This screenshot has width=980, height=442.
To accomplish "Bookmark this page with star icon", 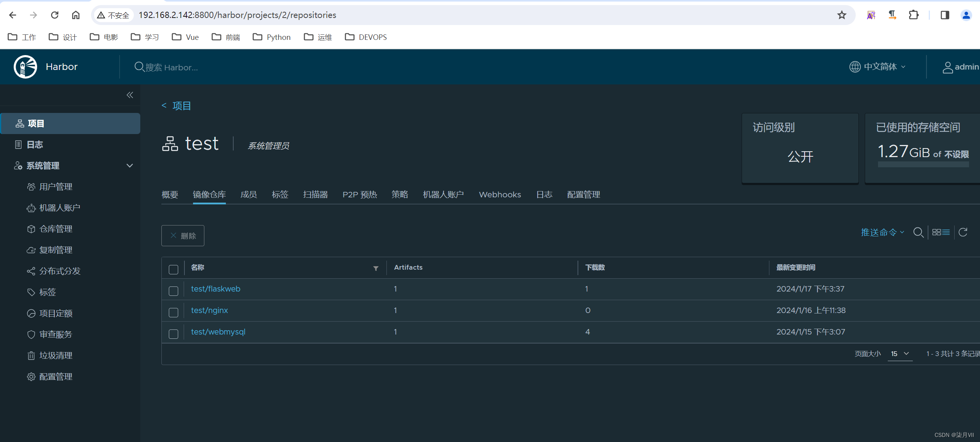I will (842, 15).
